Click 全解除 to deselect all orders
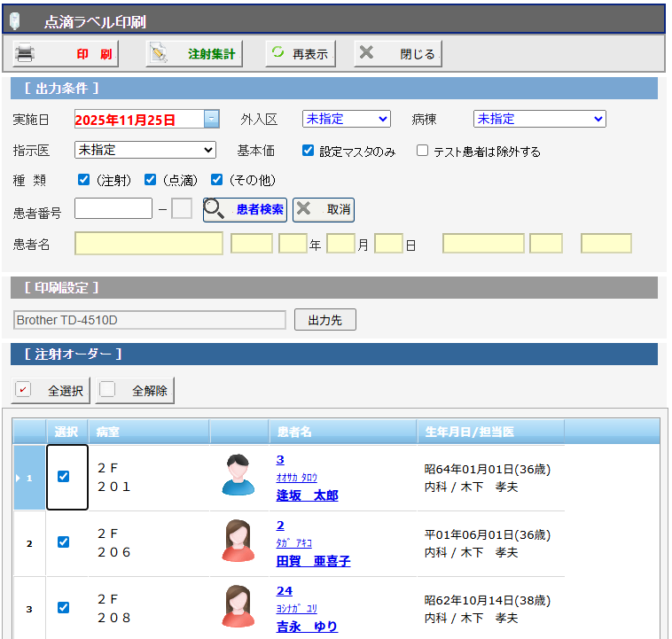 136,390
